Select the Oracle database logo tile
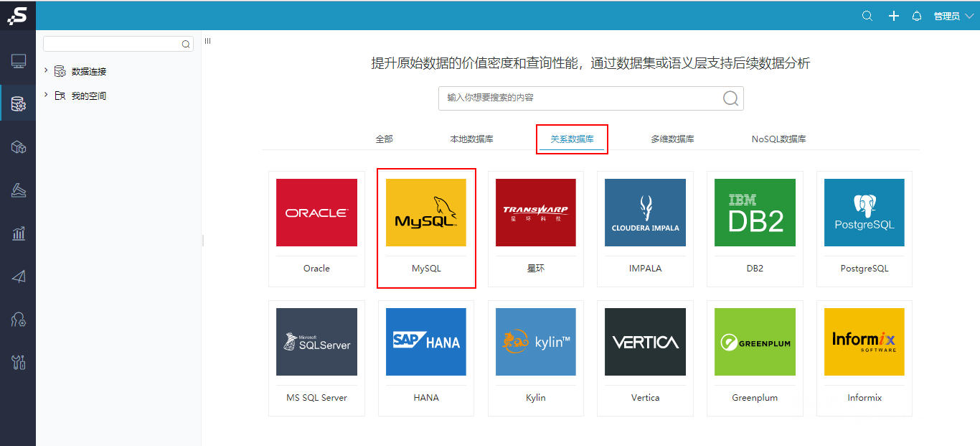 tap(316, 213)
